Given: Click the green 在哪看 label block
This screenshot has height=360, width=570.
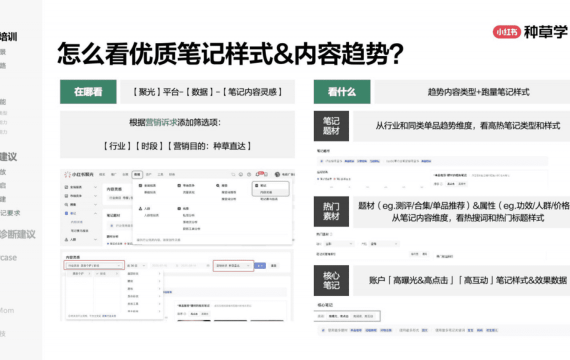Looking at the screenshot, I should tap(88, 92).
